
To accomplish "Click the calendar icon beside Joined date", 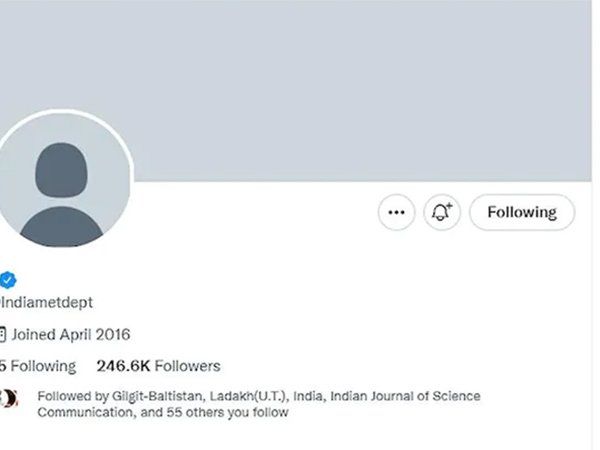I will [x=3, y=334].
